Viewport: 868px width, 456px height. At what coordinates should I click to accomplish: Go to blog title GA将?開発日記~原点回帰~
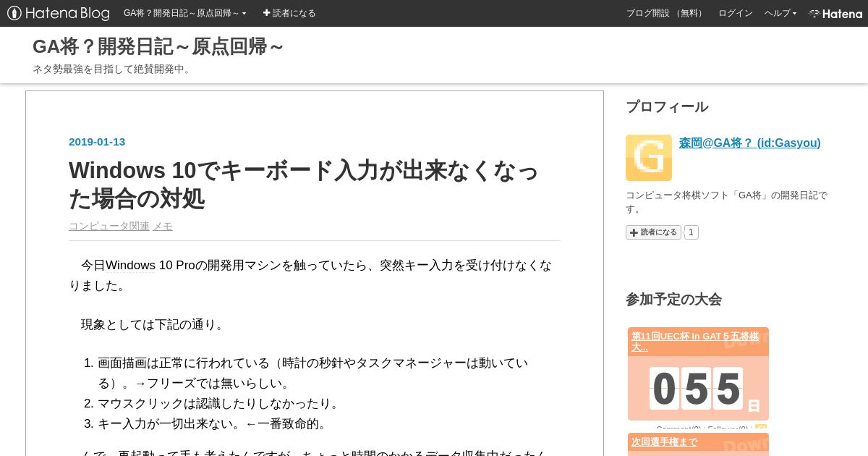[x=158, y=46]
